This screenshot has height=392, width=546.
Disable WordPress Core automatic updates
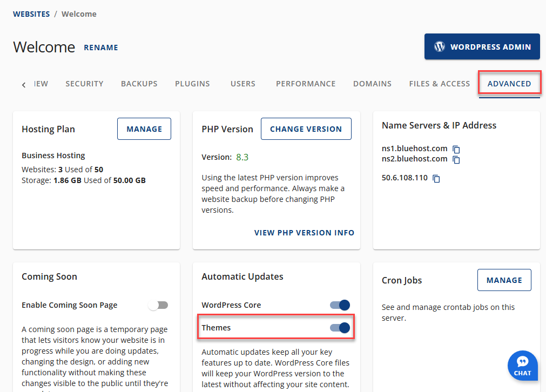[340, 305]
